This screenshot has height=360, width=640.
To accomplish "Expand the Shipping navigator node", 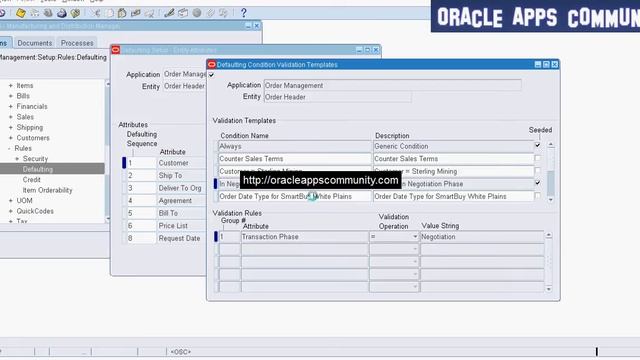I will pyautogui.click(x=11, y=127).
